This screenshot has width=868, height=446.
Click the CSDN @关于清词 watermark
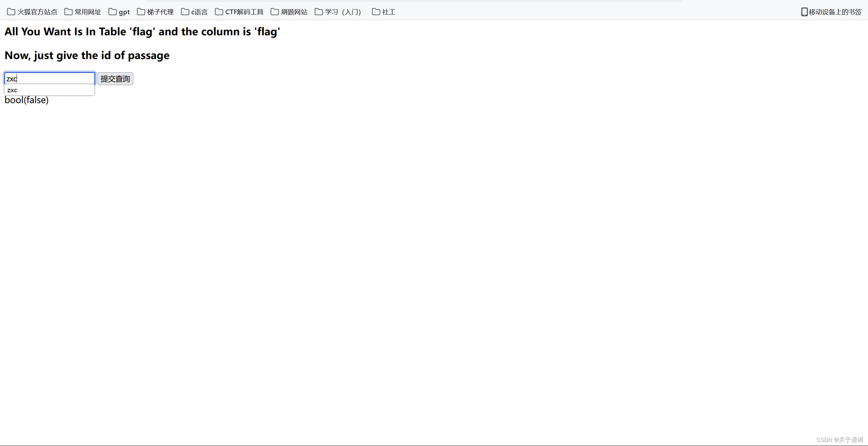pos(840,440)
